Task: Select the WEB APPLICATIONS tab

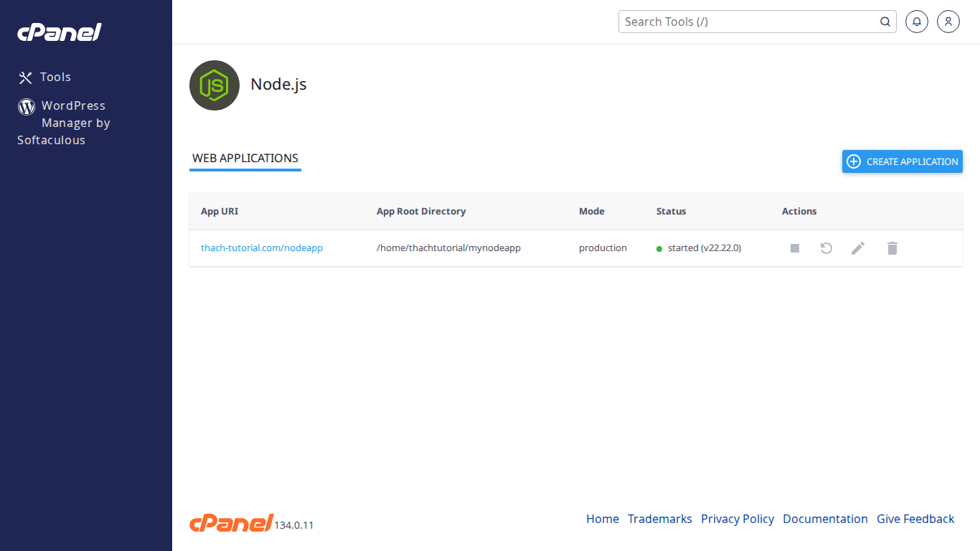Action: (245, 159)
